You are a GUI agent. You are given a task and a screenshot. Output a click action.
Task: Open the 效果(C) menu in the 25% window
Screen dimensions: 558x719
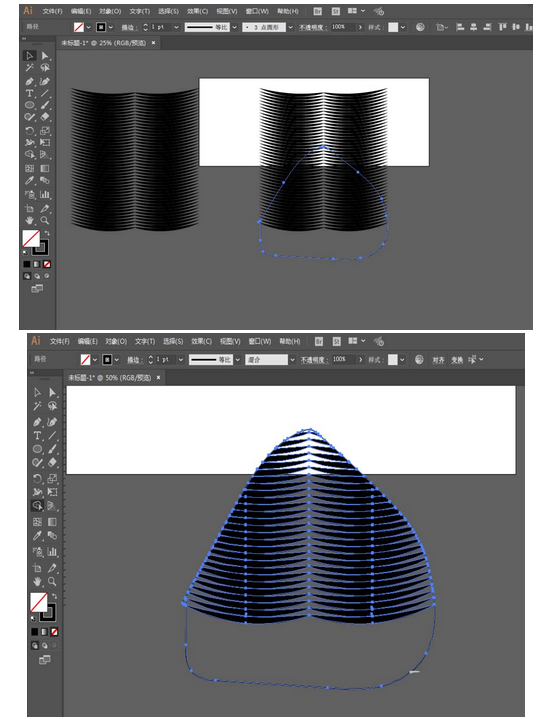point(197,11)
